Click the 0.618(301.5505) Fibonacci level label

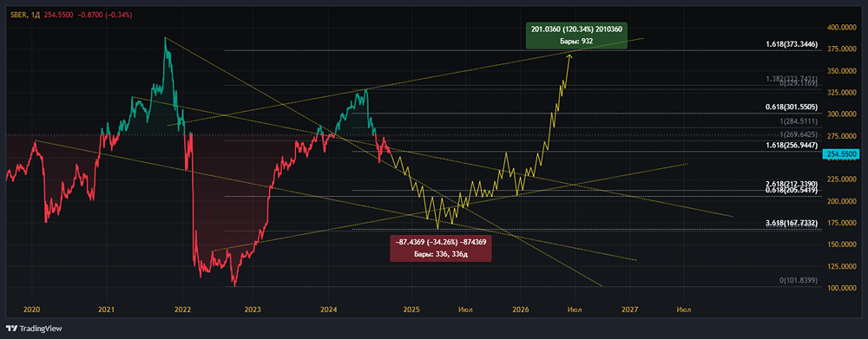[792, 107]
